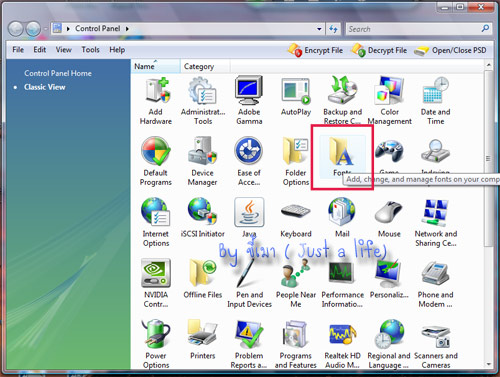Open the File menu
Screen dimensions: 500x377
18,50
